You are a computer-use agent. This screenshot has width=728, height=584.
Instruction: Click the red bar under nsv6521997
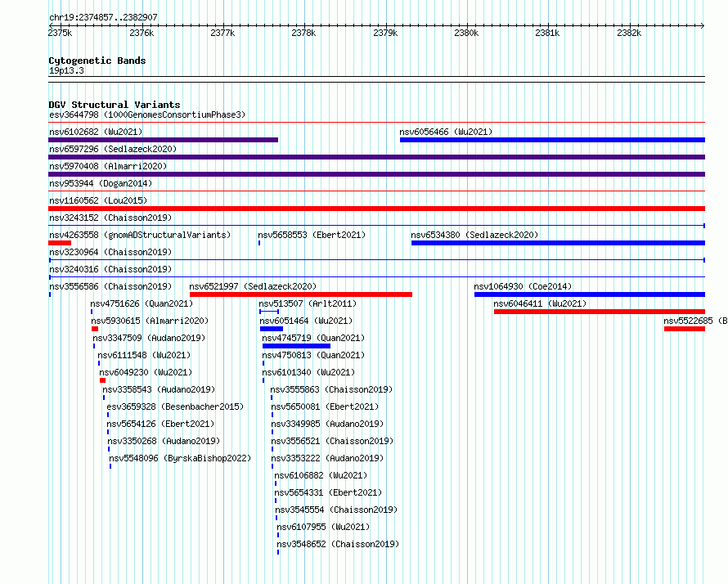[x=301, y=294]
